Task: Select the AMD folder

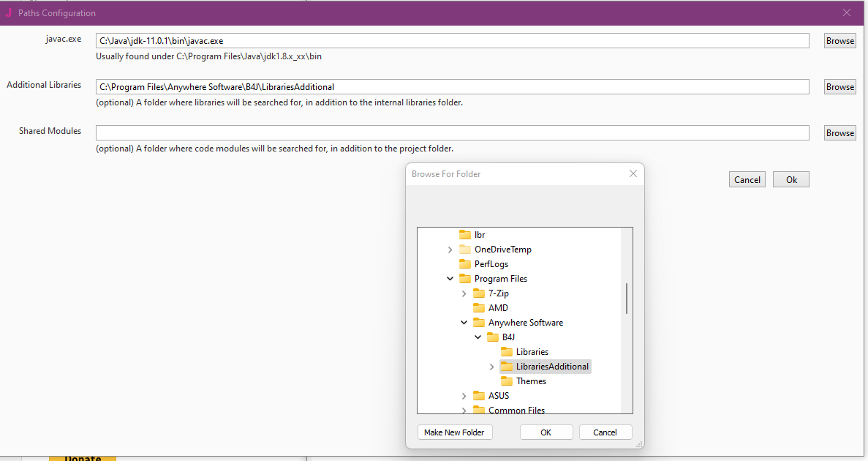Action: pos(491,307)
